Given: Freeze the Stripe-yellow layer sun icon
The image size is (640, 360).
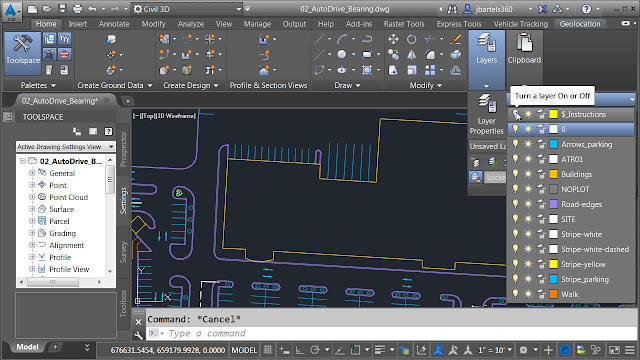Looking at the screenshot, I should pos(528,264).
